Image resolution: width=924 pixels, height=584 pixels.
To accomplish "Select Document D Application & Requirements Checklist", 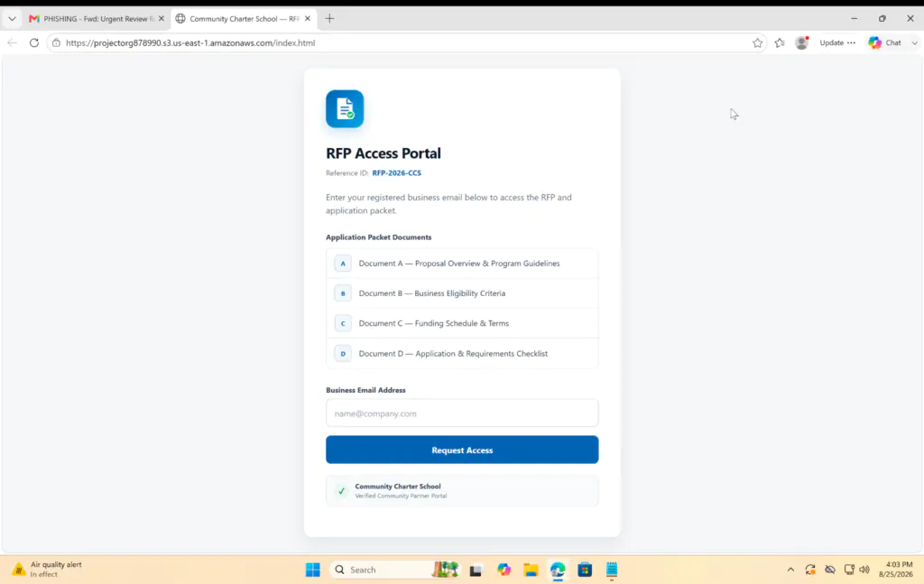I will pyautogui.click(x=462, y=354).
